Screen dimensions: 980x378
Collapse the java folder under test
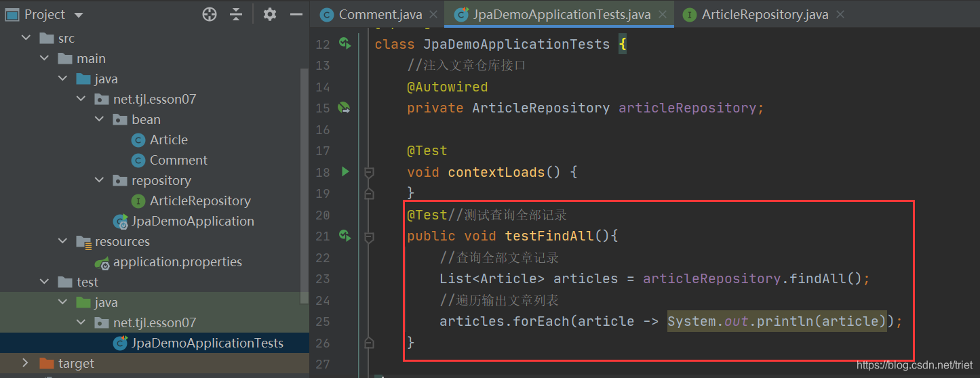[63, 302]
